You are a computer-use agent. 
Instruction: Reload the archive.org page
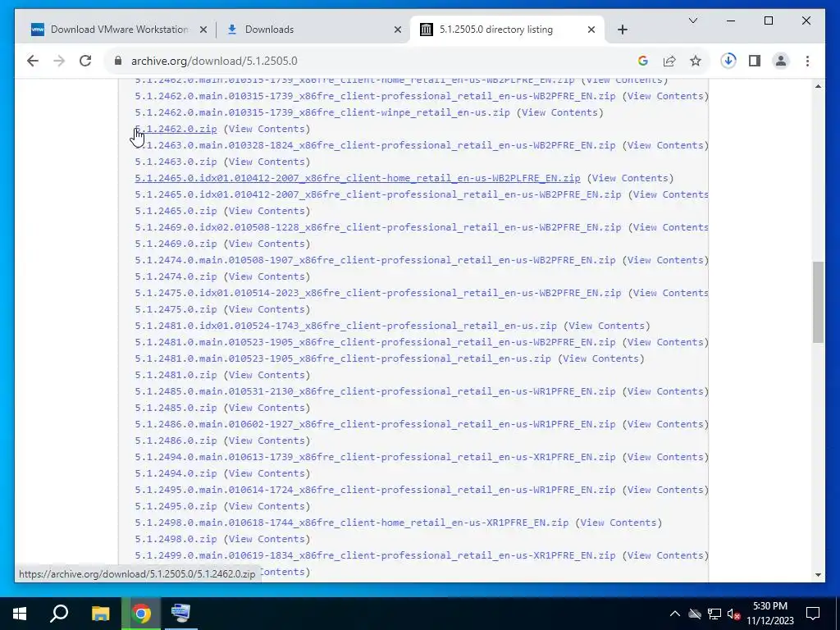85,61
